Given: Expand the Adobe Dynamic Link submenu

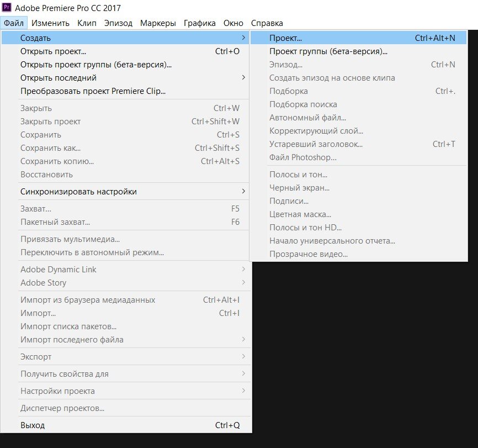Looking at the screenshot, I should click(125, 270).
